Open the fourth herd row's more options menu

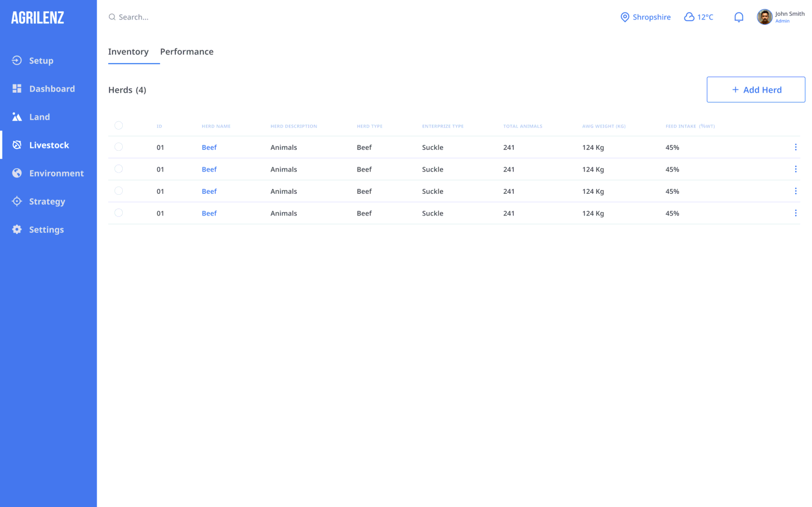tap(796, 213)
